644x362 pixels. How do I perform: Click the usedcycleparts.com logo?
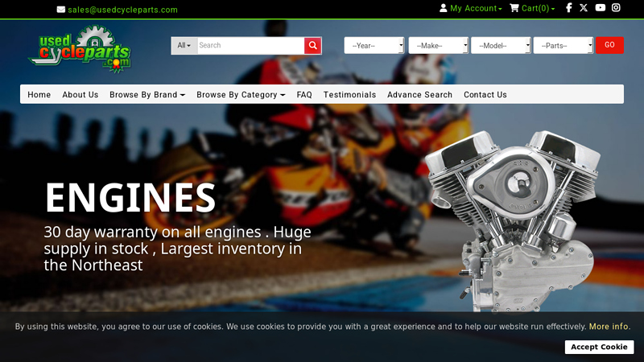80,49
